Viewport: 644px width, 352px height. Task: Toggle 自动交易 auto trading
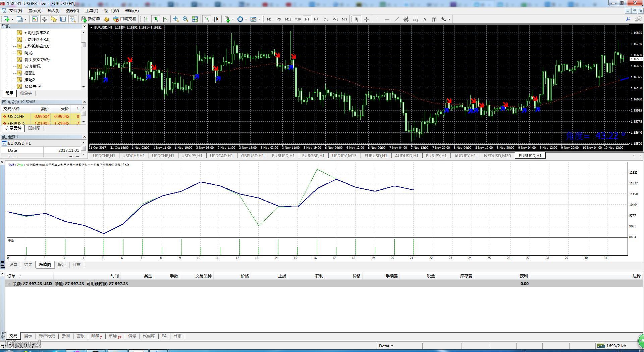click(x=125, y=19)
